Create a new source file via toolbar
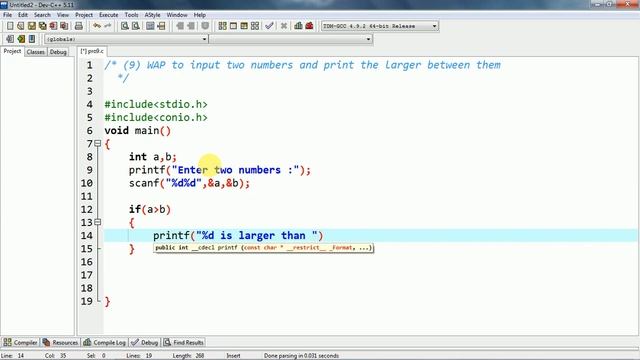Screen dimensions: 640x360 point(10,26)
